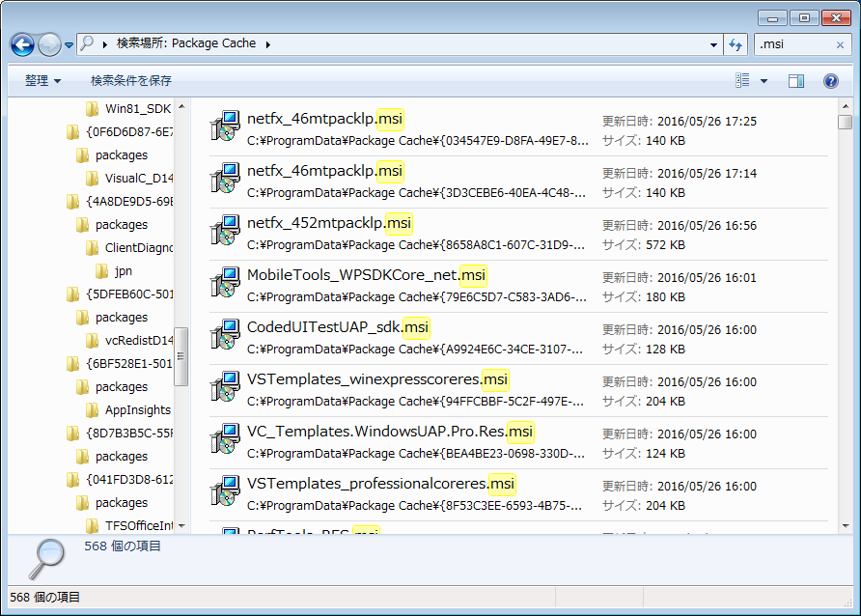Select file name CodedUITestUAP_sdk.msi
This screenshot has height=616, width=861.
coord(338,327)
